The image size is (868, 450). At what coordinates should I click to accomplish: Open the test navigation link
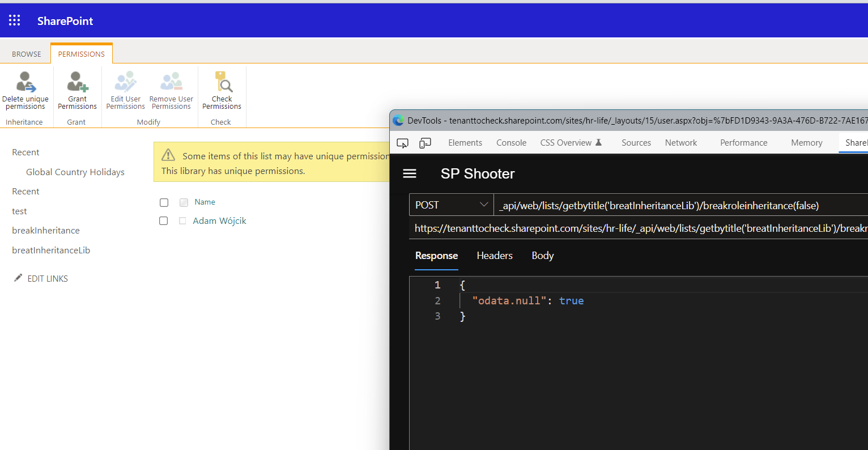coord(19,211)
